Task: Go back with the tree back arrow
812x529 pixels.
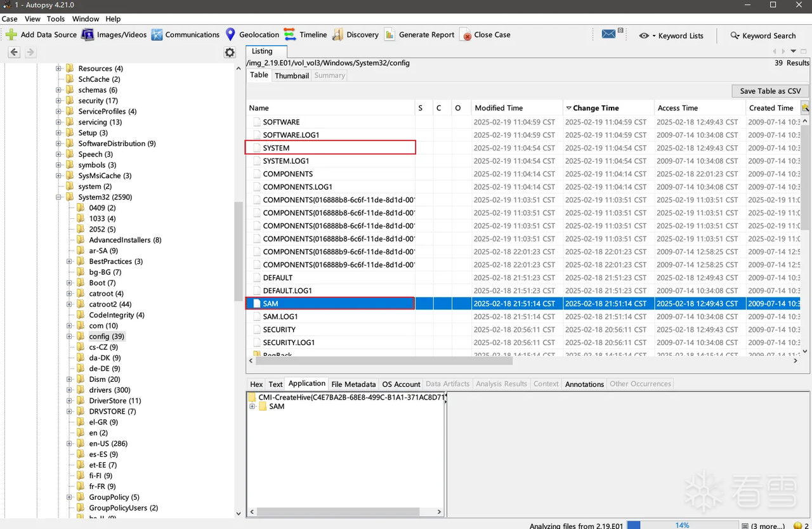Action: (14, 52)
